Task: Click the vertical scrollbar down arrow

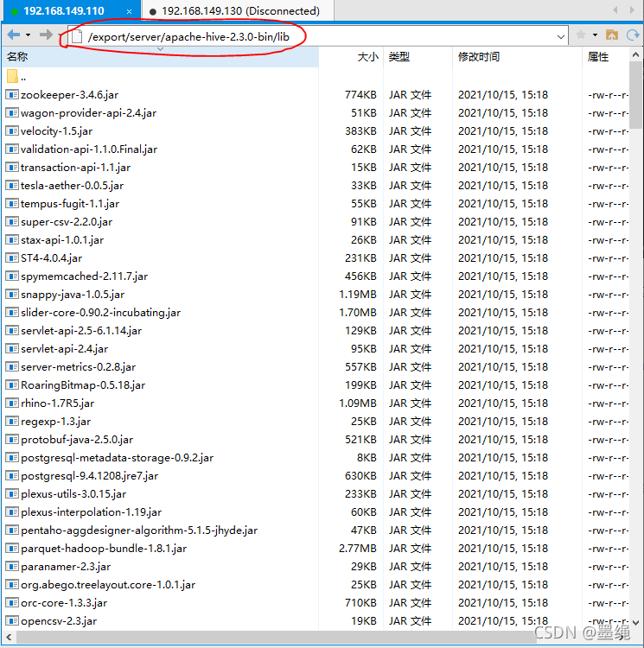Action: [x=635, y=622]
